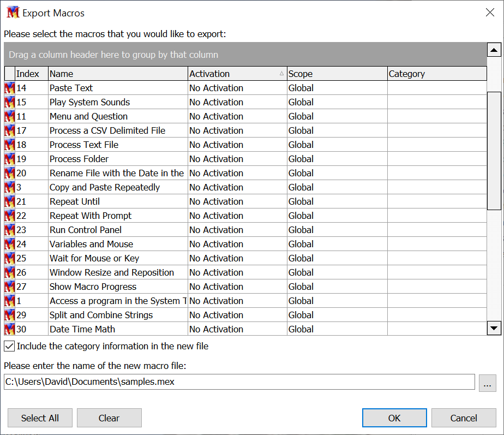Click the Category column header
This screenshot has width=504, height=435.
pos(436,74)
